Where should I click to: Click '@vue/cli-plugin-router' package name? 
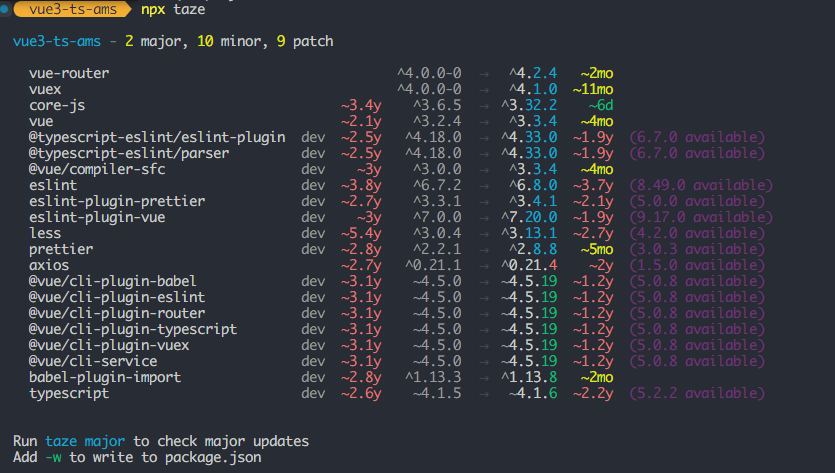(117, 313)
